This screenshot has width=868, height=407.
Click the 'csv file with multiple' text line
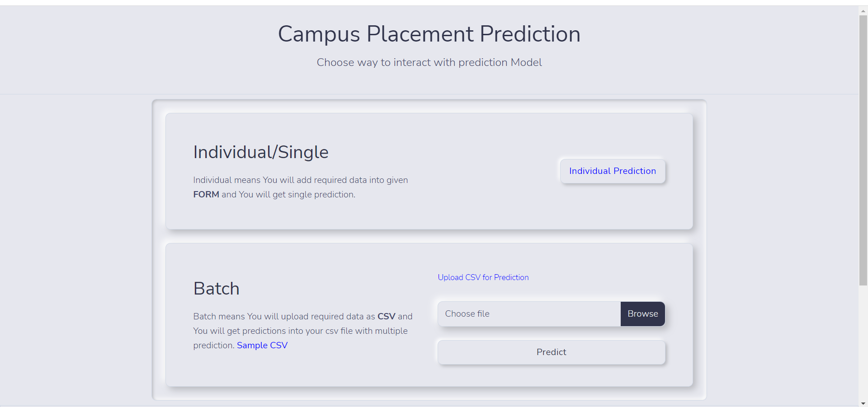pos(366,331)
